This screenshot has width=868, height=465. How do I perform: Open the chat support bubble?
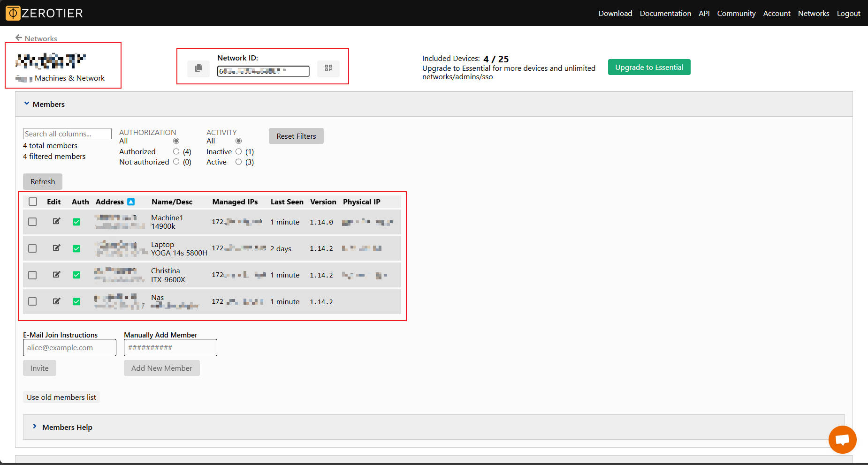tap(842, 439)
